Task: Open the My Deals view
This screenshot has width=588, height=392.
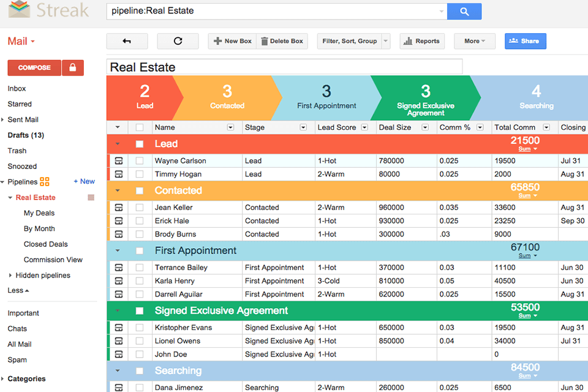Action: (x=39, y=213)
